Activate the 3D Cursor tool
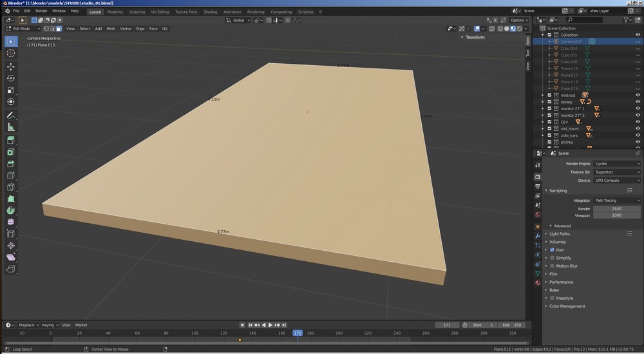Image resolution: width=644 pixels, height=354 pixels. point(11,53)
